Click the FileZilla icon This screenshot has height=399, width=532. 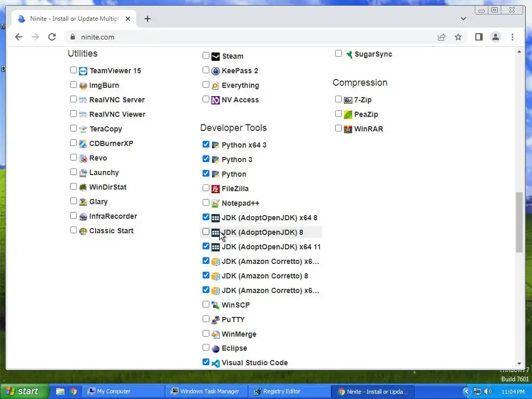coord(216,189)
